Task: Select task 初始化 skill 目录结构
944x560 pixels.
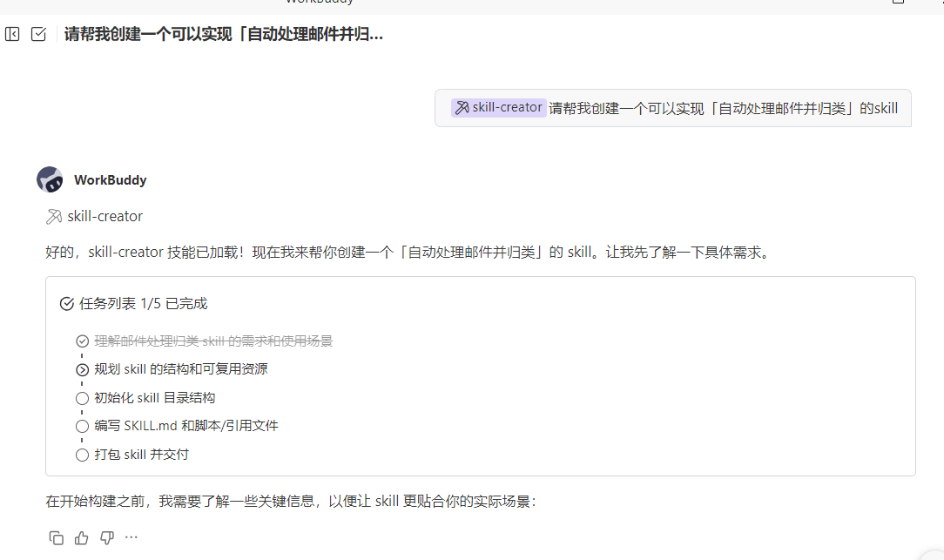Action: click(155, 398)
